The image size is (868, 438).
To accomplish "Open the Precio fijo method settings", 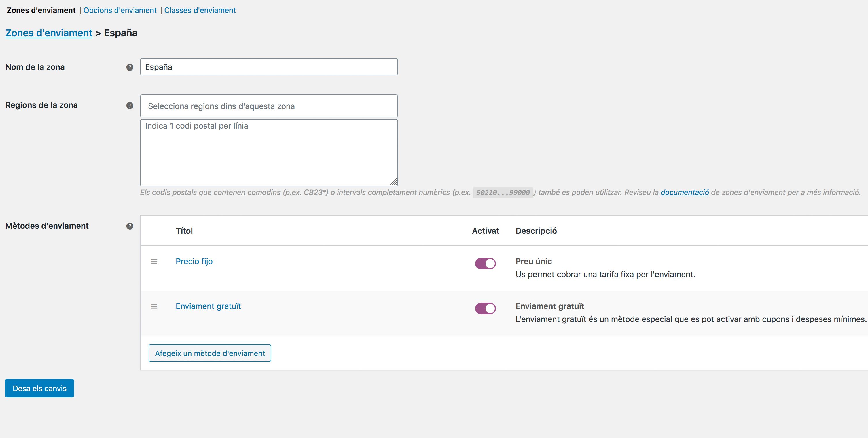I will (x=194, y=261).
